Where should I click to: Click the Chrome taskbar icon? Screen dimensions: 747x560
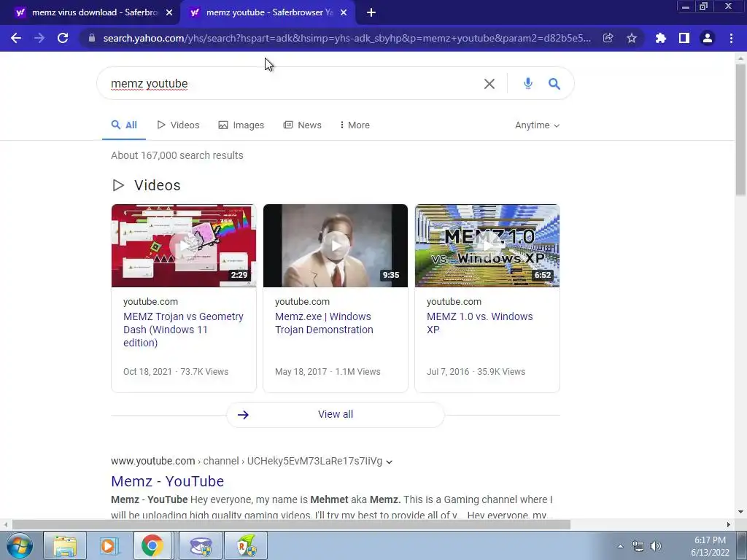click(x=152, y=545)
